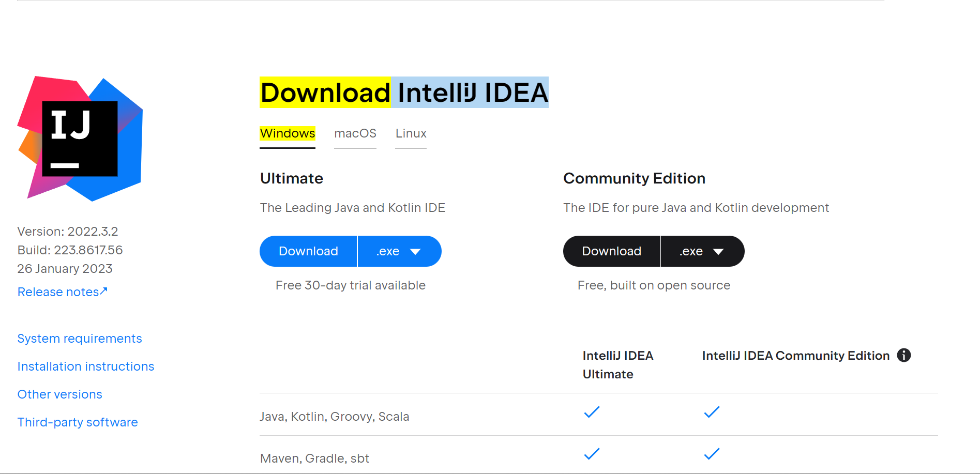980x474 pixels.
Task: Switch to the Windows tab
Action: [288, 133]
